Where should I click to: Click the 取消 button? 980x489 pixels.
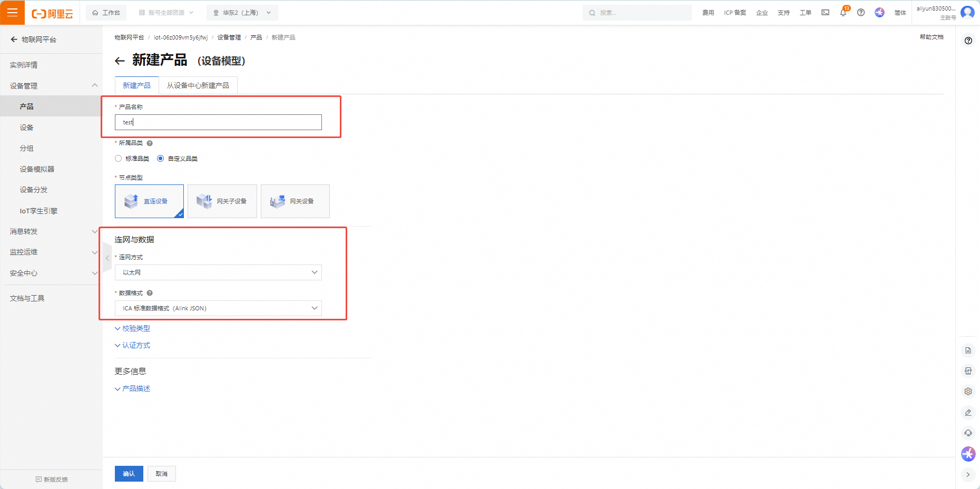(162, 474)
